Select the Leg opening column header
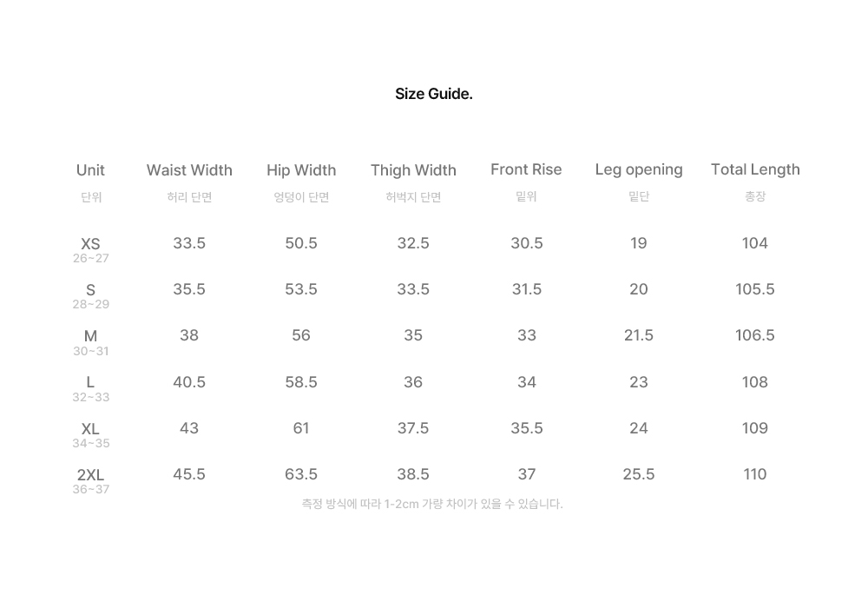 click(639, 169)
